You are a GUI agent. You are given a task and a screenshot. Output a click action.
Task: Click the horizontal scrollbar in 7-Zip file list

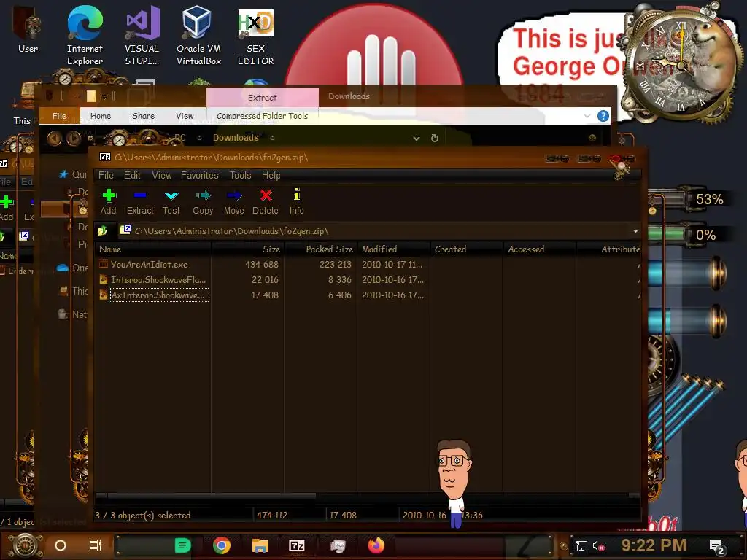[x=211, y=496]
